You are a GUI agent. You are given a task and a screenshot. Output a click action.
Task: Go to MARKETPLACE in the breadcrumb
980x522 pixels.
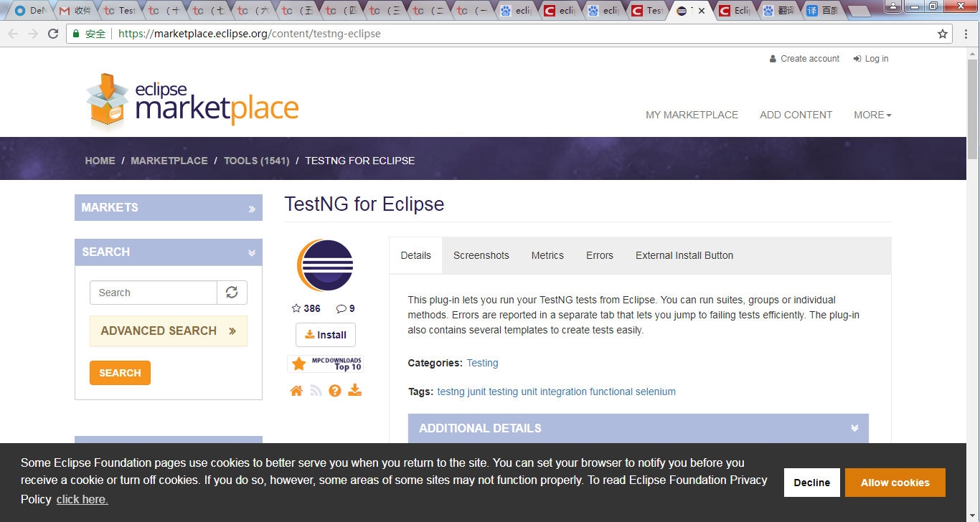coord(169,161)
